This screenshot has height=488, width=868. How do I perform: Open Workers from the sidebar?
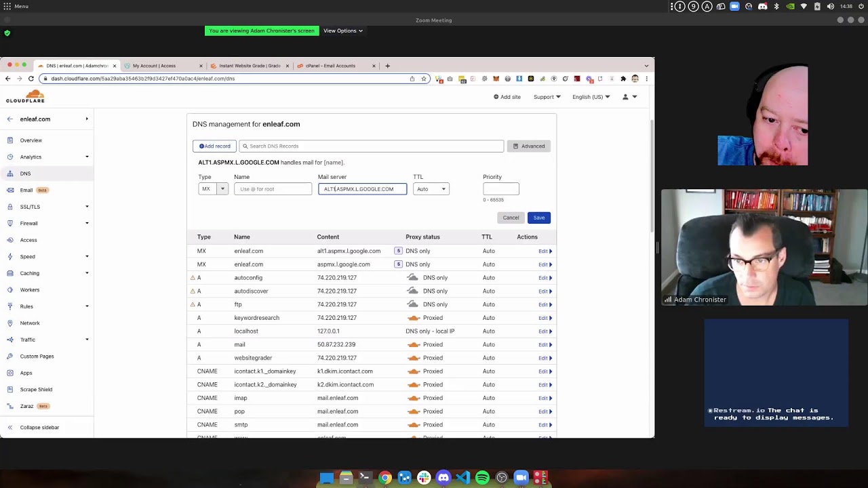(30, 289)
